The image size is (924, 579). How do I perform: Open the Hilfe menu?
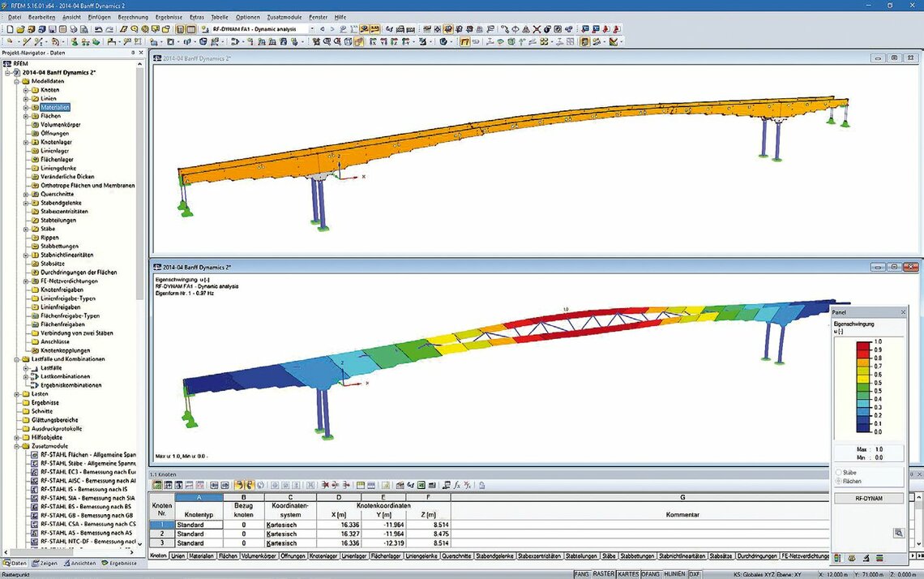[x=340, y=17]
